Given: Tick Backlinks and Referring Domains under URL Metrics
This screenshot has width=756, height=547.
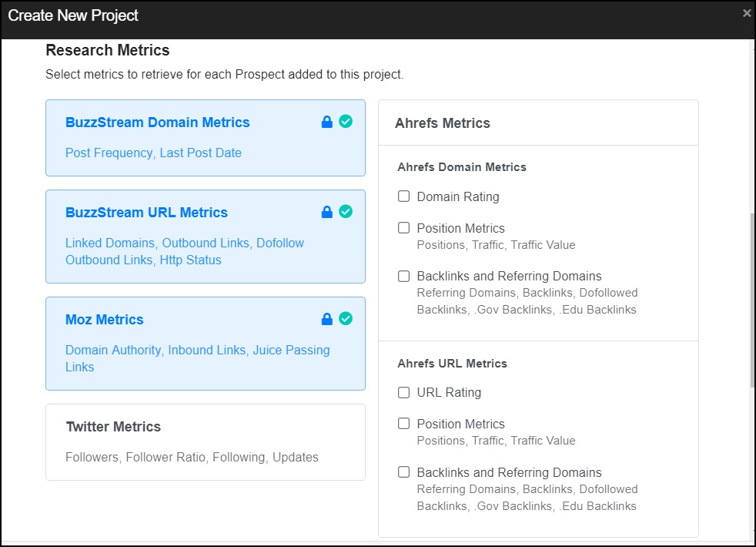Looking at the screenshot, I should point(403,472).
